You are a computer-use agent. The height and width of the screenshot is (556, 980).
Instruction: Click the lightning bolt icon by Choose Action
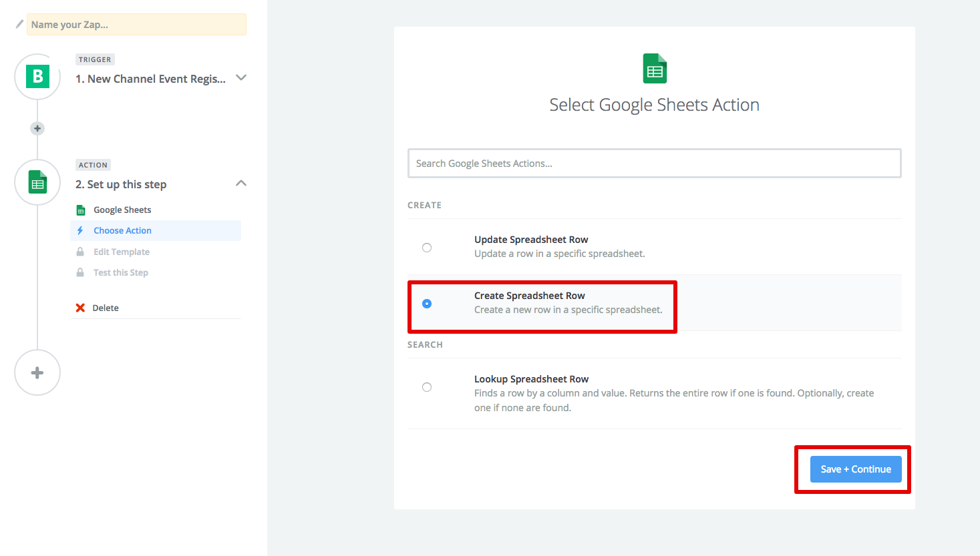pos(80,230)
